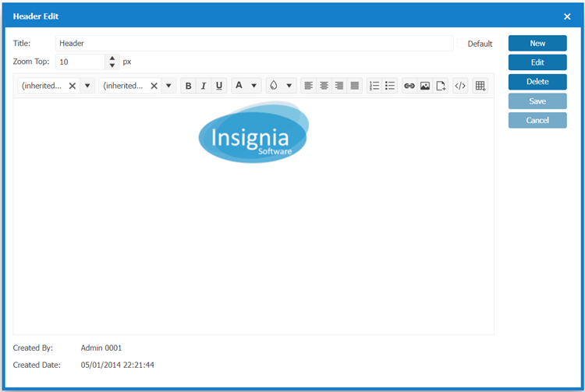Apply underline formatting
This screenshot has height=392, width=585.
219,86
